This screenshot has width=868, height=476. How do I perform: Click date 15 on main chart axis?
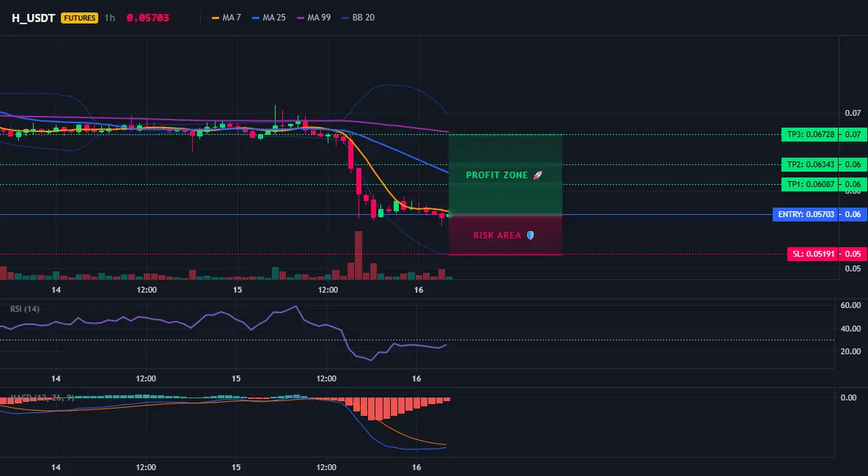pos(238,290)
